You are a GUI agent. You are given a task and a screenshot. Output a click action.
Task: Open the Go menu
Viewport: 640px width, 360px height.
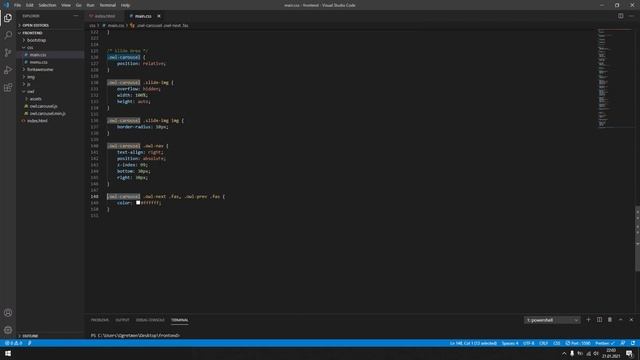(x=78, y=5)
